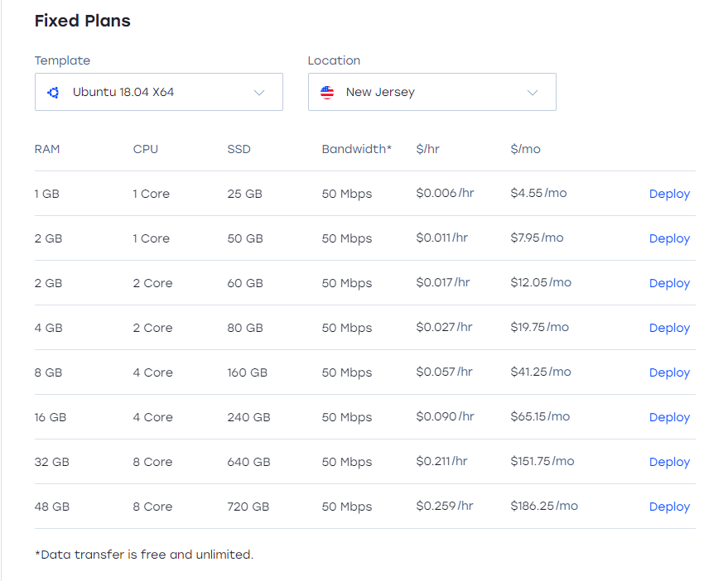Screen dimensions: 728x581
Task: Click the Ubuntu logo icon in Template
Action: coord(53,92)
